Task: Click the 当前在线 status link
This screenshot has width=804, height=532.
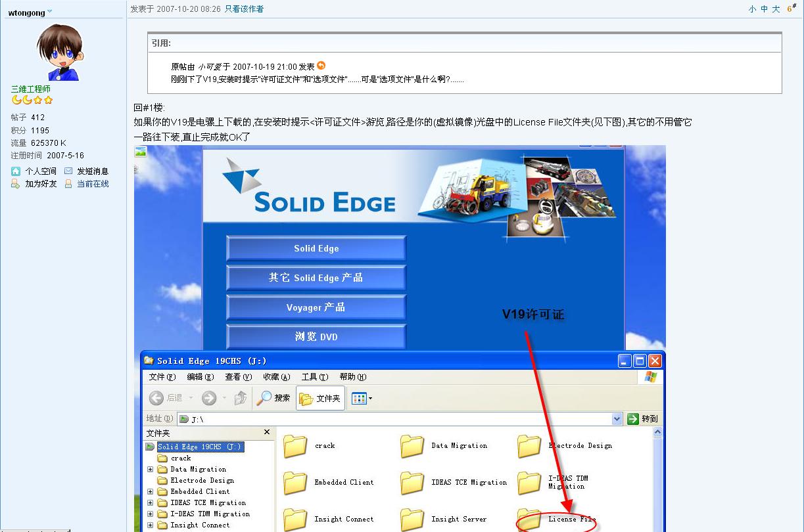Action: (x=93, y=184)
